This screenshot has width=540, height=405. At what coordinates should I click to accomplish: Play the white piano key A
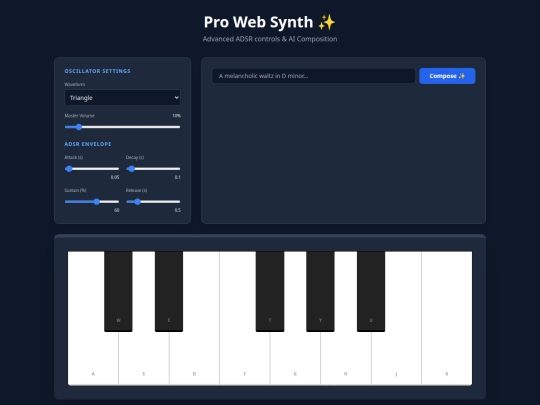point(93,358)
